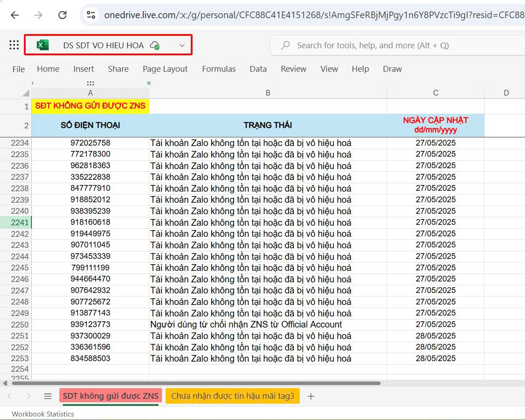Select phone number cell 938395239
Image resolution: width=525 pixels, height=420 pixels.
coord(90,211)
